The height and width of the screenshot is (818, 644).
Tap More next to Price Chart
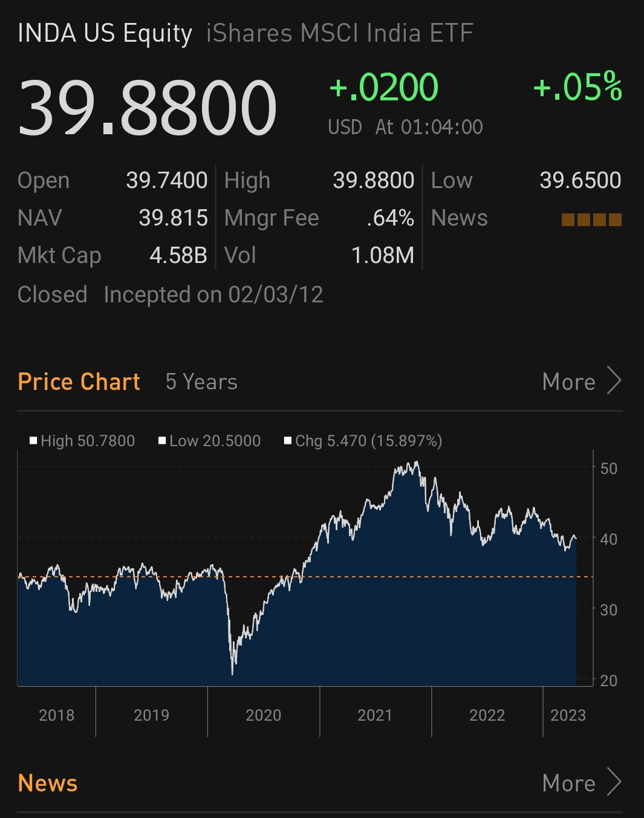[569, 382]
